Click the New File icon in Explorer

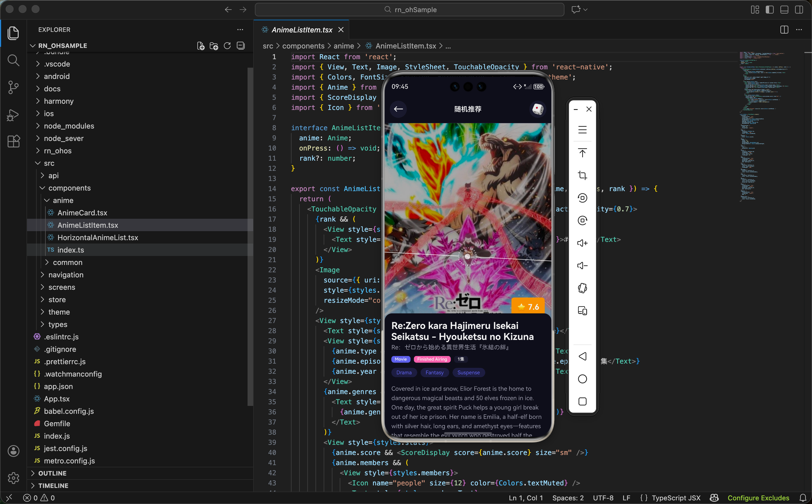coord(200,46)
